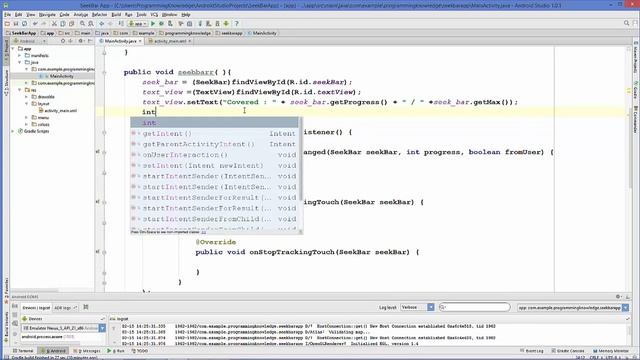The image size is (640, 360).
Task: Select the SeekBarApp breadcrumb
Action: pos(21,33)
